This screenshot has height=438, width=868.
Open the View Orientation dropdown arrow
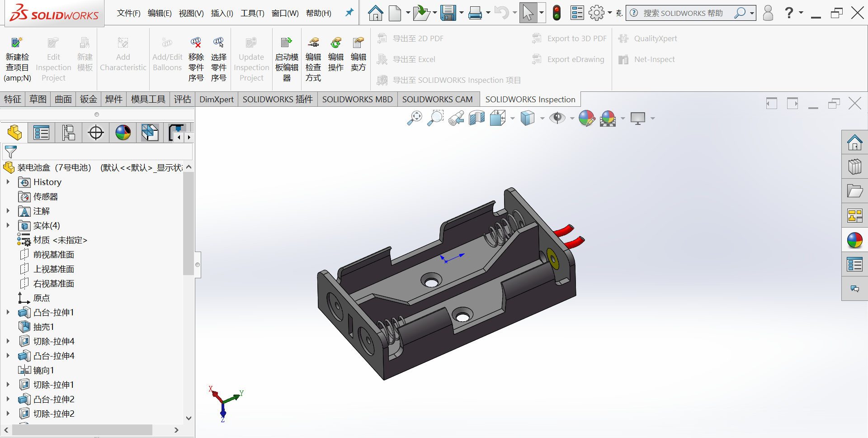click(x=512, y=119)
